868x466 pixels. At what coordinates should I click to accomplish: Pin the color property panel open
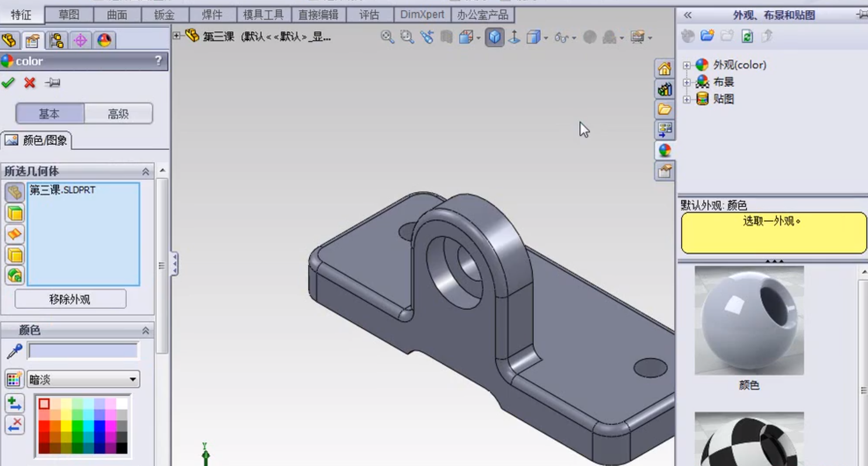pos(53,83)
